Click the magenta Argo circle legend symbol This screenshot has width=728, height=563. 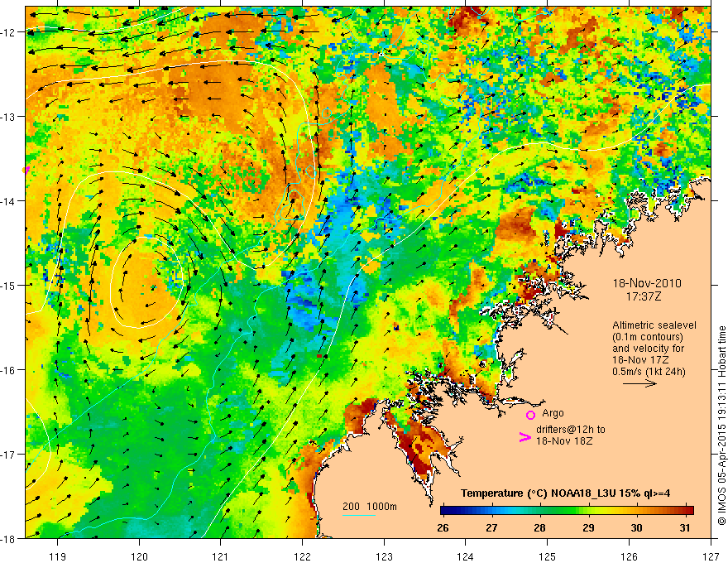click(530, 415)
